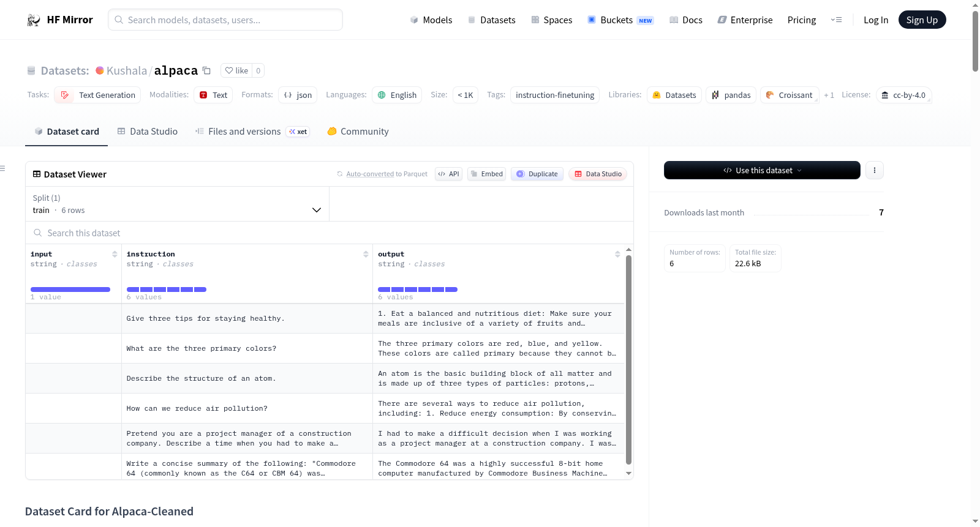Select the Text Generation task tag

[x=97, y=95]
